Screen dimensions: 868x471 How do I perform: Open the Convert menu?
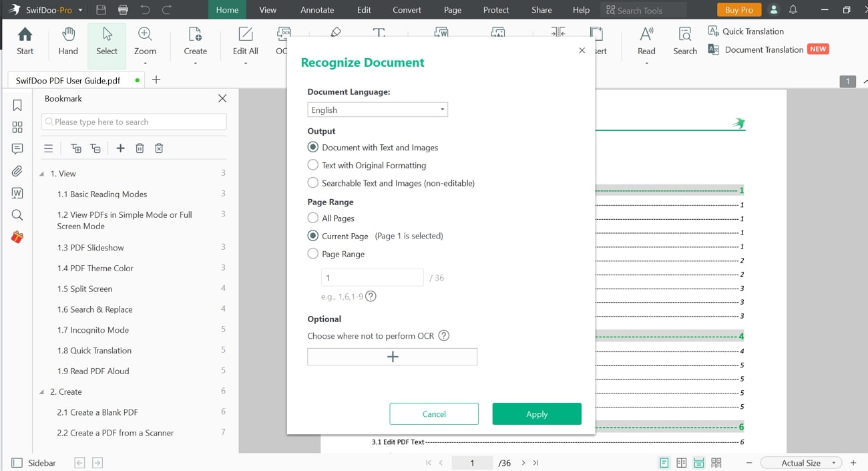[x=406, y=9]
